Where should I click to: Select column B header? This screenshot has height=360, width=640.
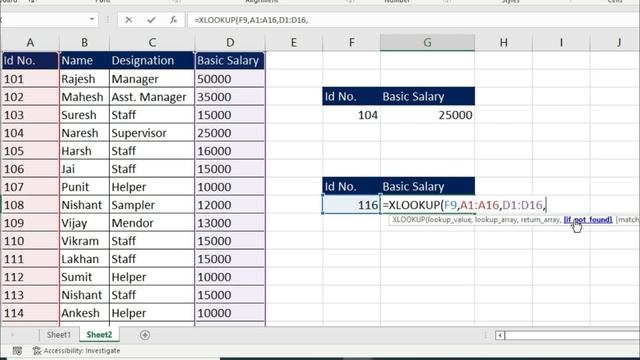tap(84, 42)
